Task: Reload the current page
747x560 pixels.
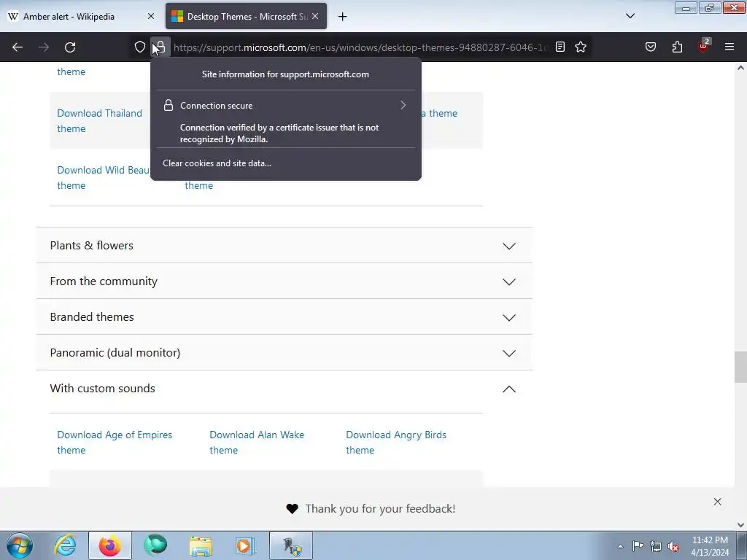Action: [70, 47]
